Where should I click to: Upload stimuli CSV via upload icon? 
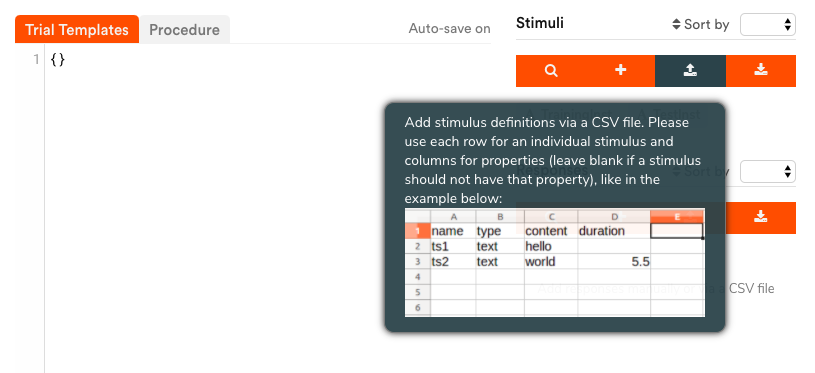(690, 71)
